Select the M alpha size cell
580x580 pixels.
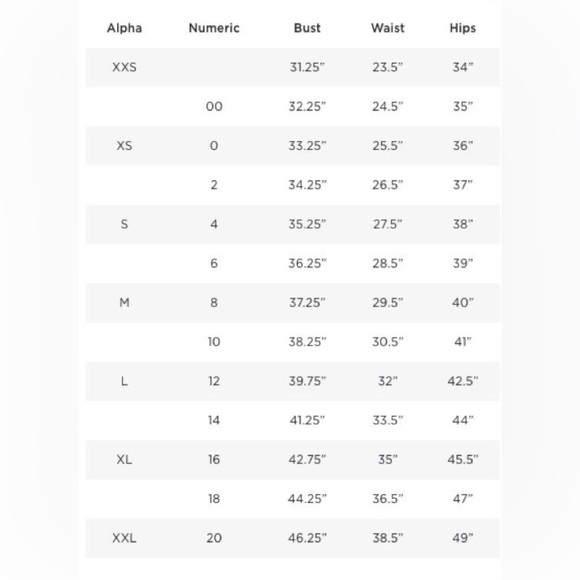pos(124,303)
